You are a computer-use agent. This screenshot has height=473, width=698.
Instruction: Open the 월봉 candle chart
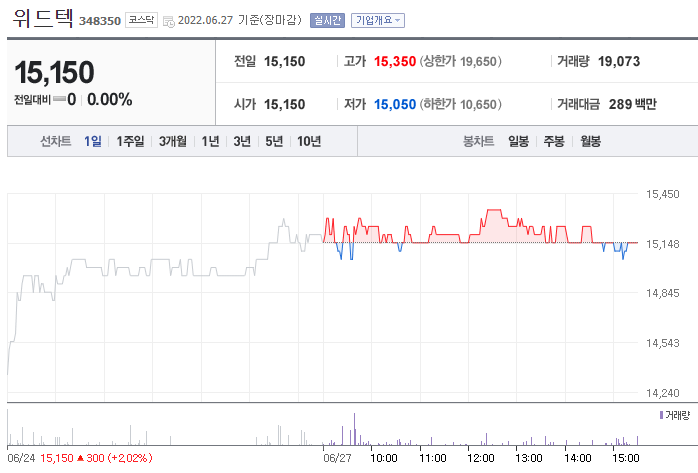click(x=590, y=141)
